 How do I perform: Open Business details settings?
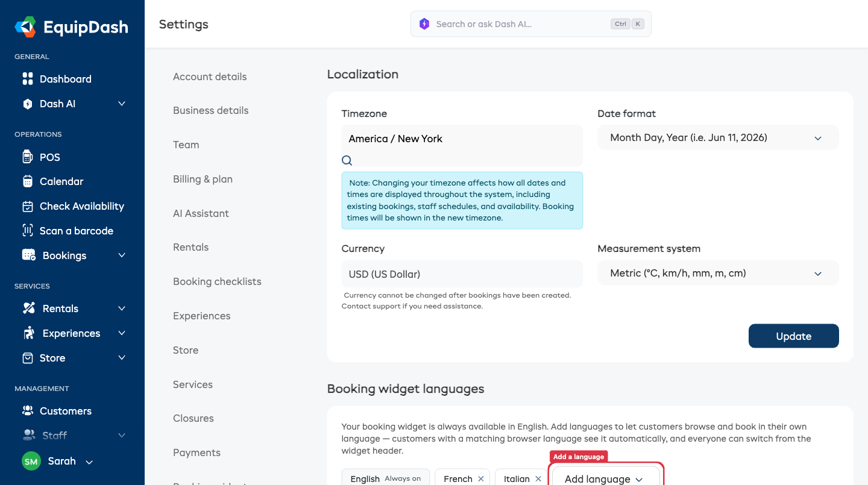pos(211,110)
